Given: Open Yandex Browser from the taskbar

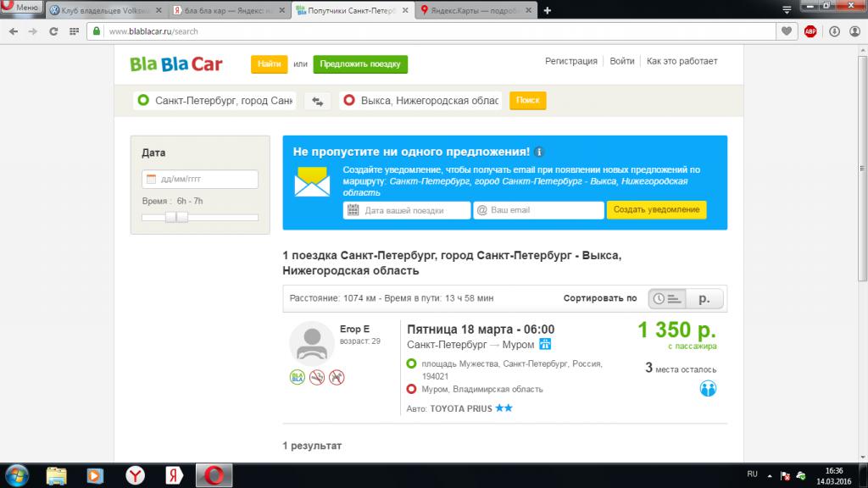Looking at the screenshot, I should pos(135,475).
